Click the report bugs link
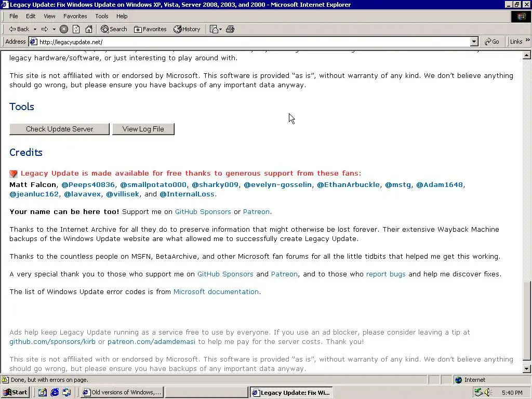 (386, 274)
